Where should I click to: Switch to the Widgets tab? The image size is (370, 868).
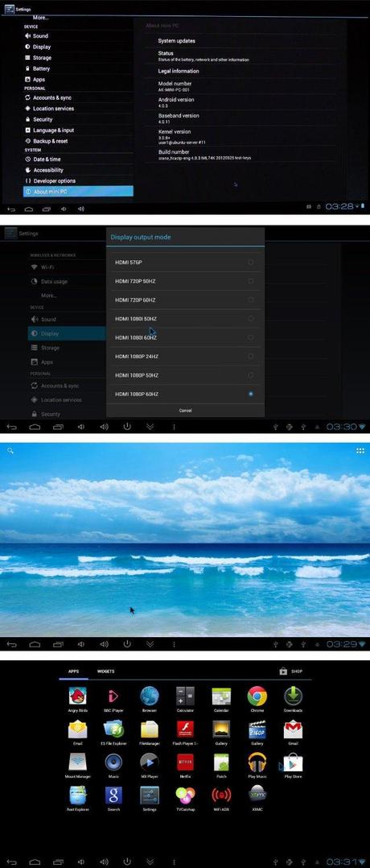point(105,672)
